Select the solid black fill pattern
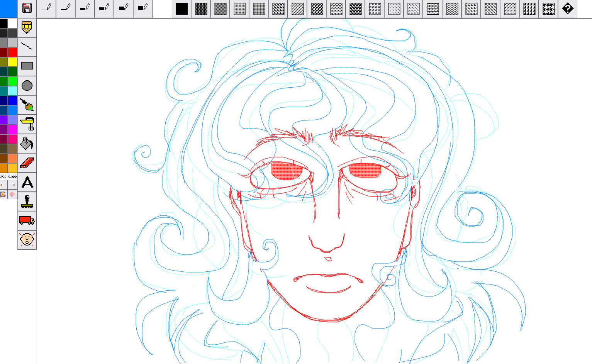 [x=182, y=8]
